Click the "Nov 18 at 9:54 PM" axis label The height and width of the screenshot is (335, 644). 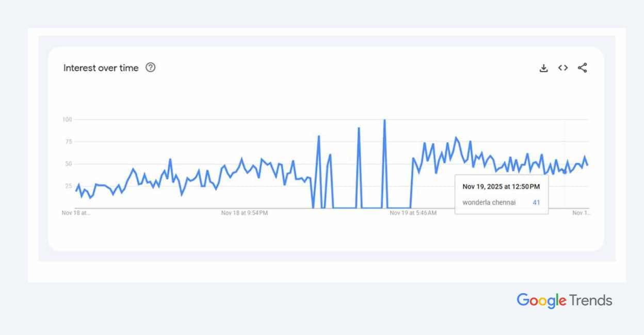[245, 213]
